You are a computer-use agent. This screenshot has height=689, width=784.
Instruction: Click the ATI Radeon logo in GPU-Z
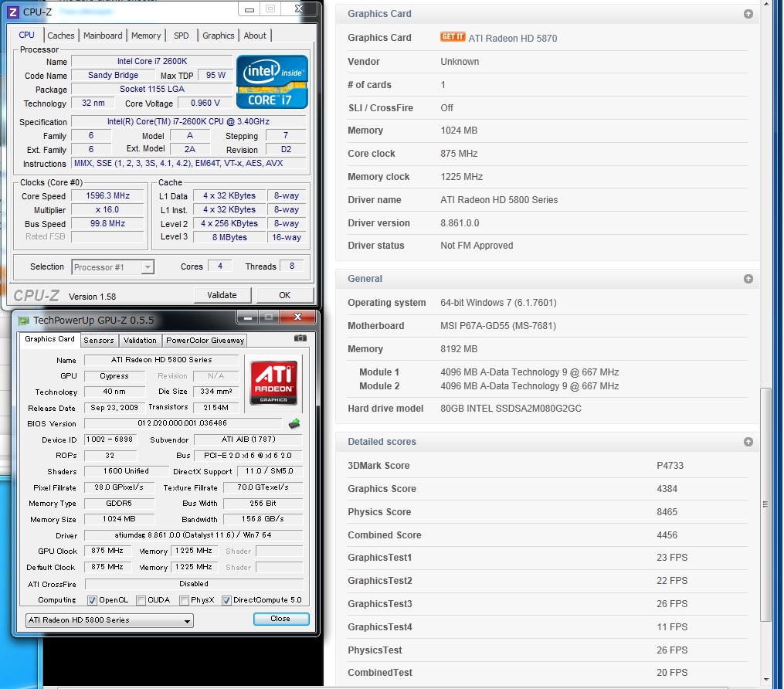click(x=273, y=379)
